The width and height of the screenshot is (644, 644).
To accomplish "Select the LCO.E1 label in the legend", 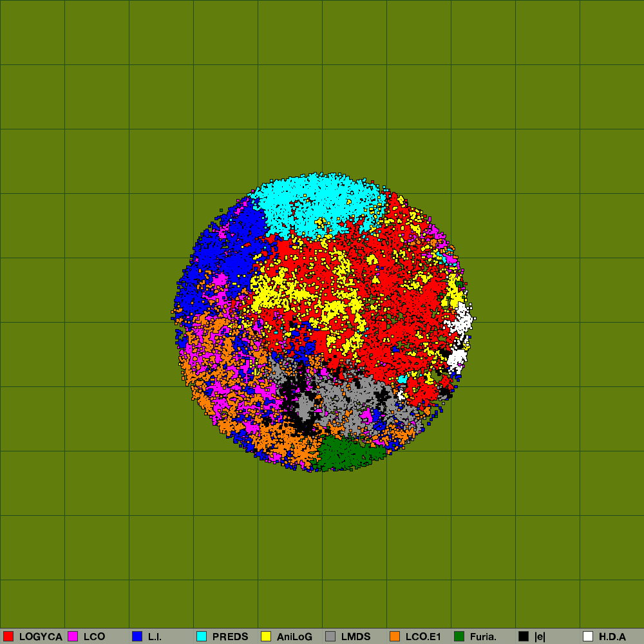I will (x=423, y=637).
